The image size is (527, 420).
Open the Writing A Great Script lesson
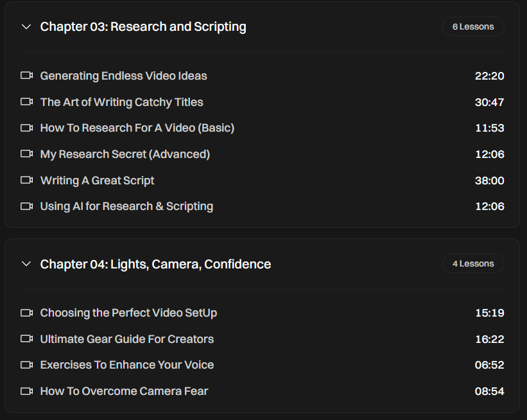pyautogui.click(x=97, y=180)
